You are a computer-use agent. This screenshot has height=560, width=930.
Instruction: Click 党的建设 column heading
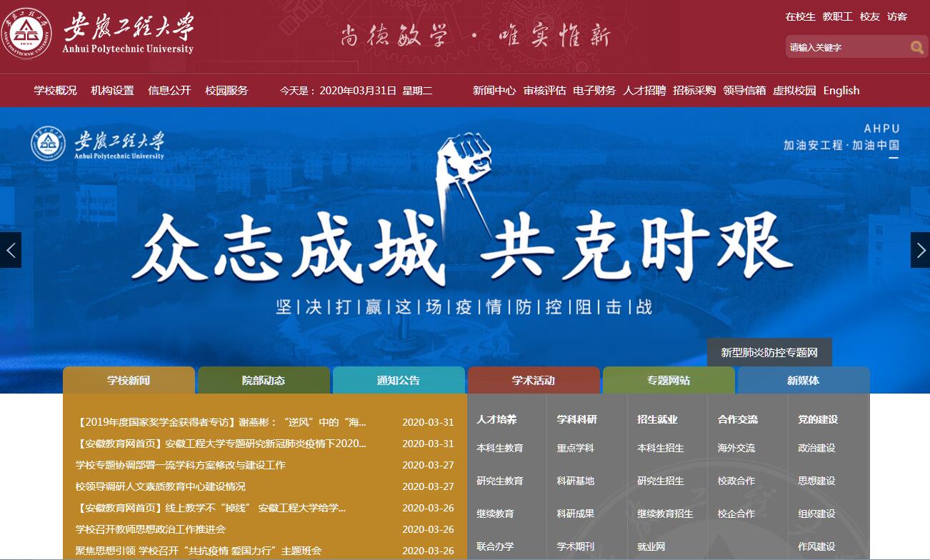[818, 419]
